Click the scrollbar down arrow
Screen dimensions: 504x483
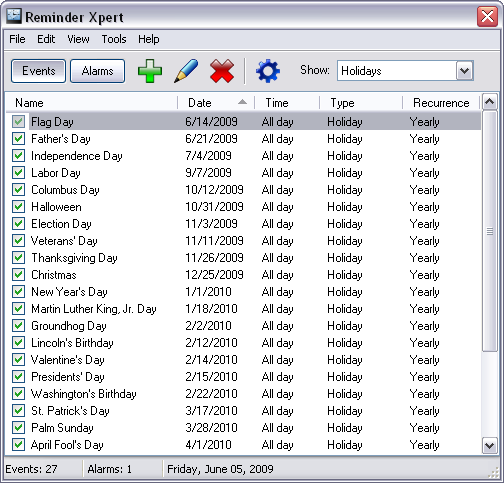coord(489,446)
